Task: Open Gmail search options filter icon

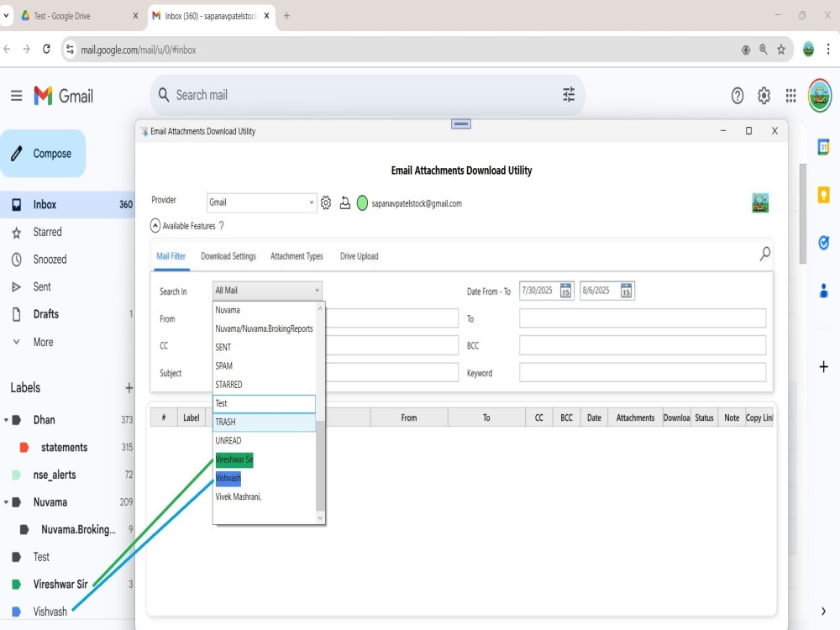Action: 569,95
